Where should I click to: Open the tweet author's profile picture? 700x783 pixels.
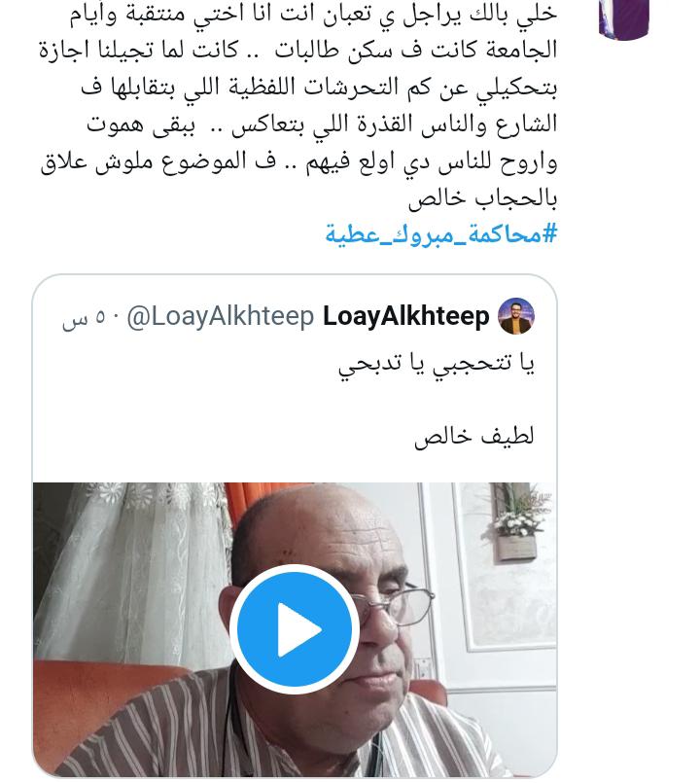pos(624,18)
